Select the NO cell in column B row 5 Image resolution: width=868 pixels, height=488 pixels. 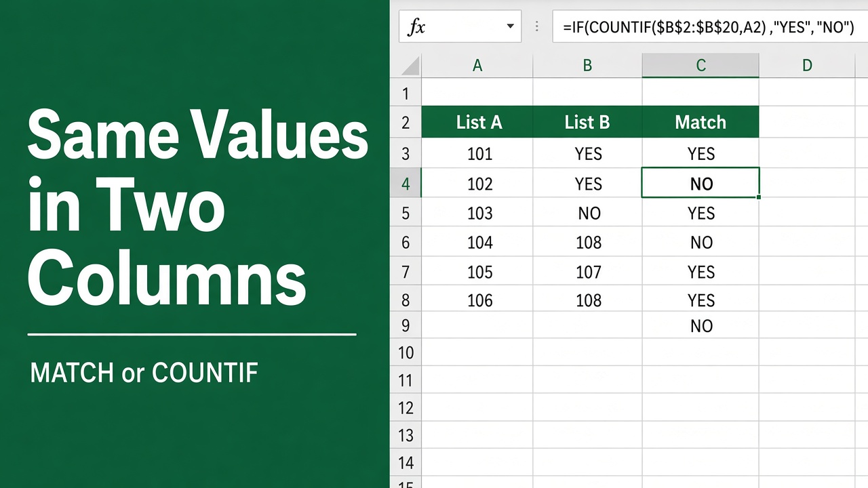tap(587, 213)
